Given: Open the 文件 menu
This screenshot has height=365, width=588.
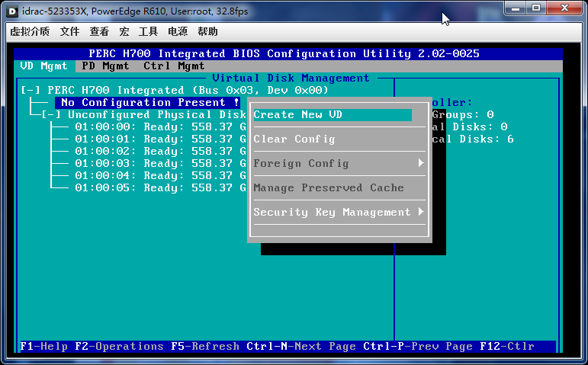Looking at the screenshot, I should [69, 31].
